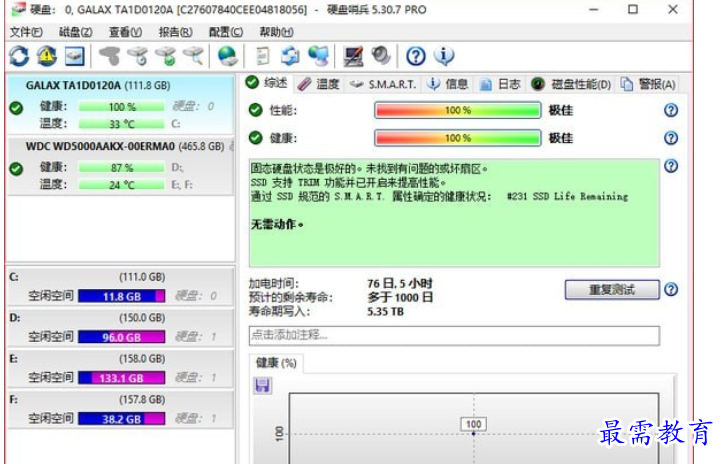Click C: free space 11.8 GB bar

coord(121,296)
